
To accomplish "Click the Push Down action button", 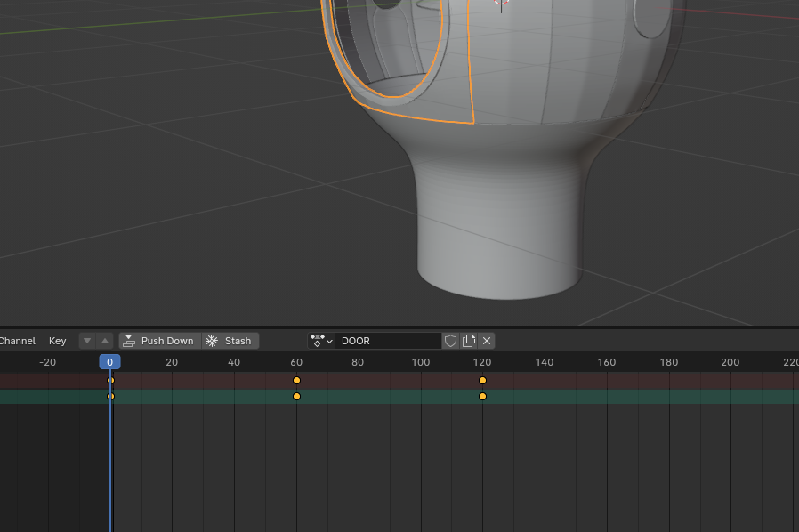I will point(158,341).
